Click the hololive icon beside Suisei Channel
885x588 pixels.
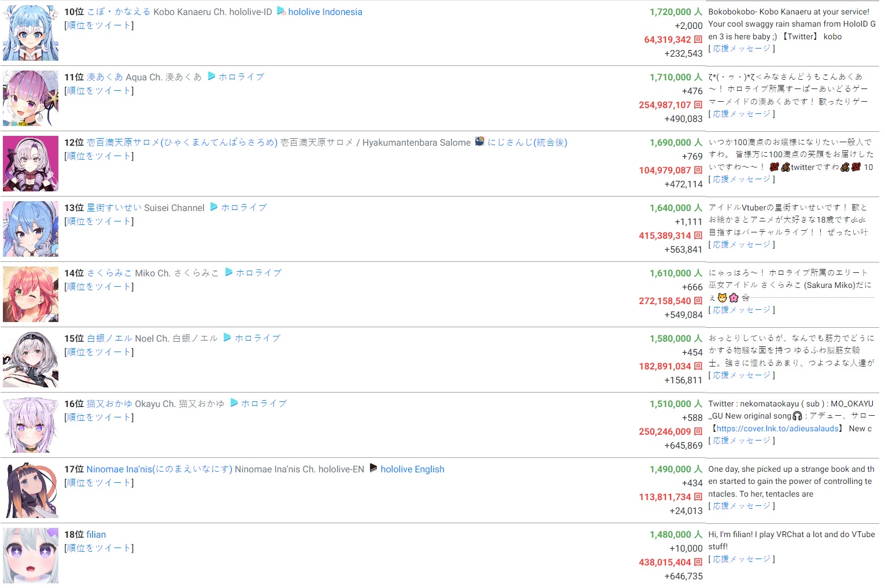[214, 207]
